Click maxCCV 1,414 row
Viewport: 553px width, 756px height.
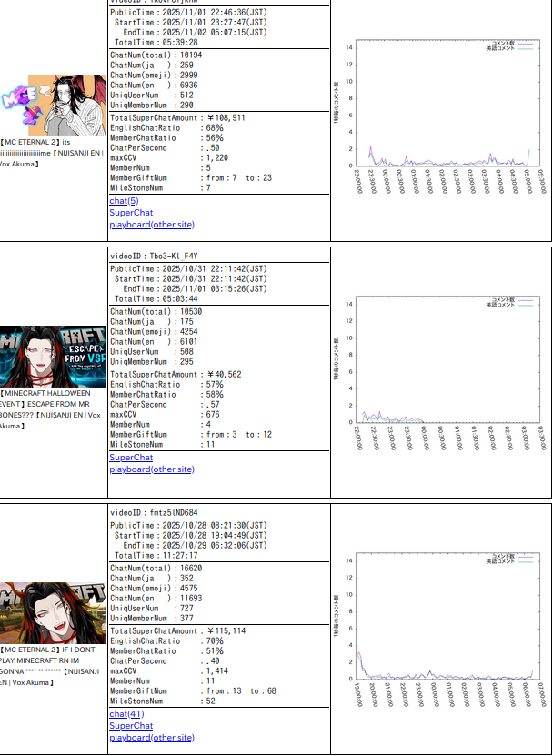tap(169, 670)
